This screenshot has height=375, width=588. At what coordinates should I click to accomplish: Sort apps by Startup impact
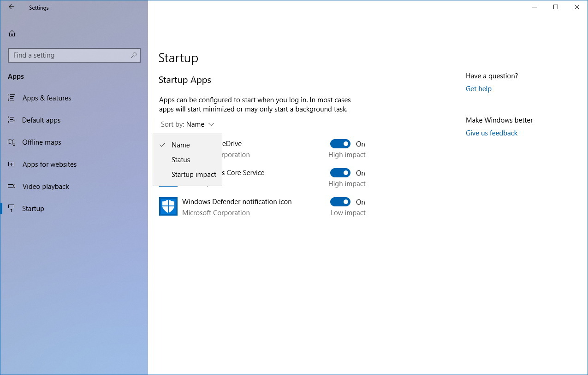tap(187, 174)
